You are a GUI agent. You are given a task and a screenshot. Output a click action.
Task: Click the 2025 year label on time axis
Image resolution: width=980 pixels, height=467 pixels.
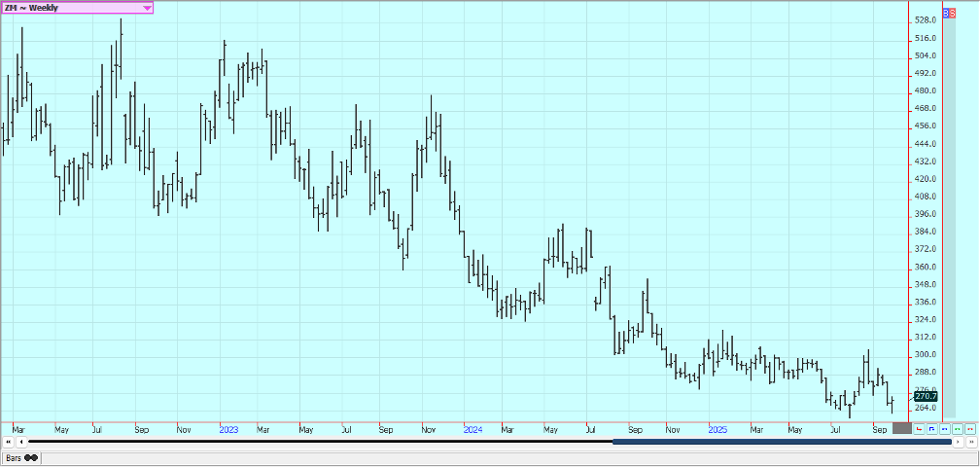pos(717,429)
